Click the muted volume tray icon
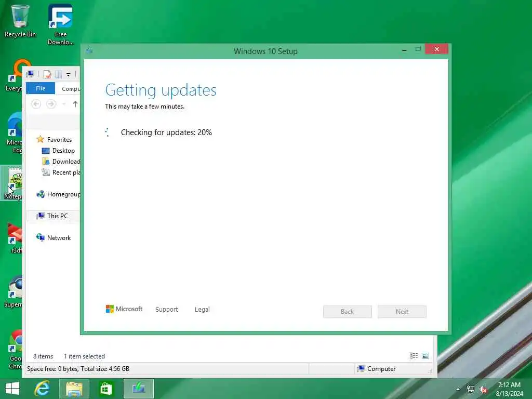This screenshot has height=399, width=532. (483, 389)
